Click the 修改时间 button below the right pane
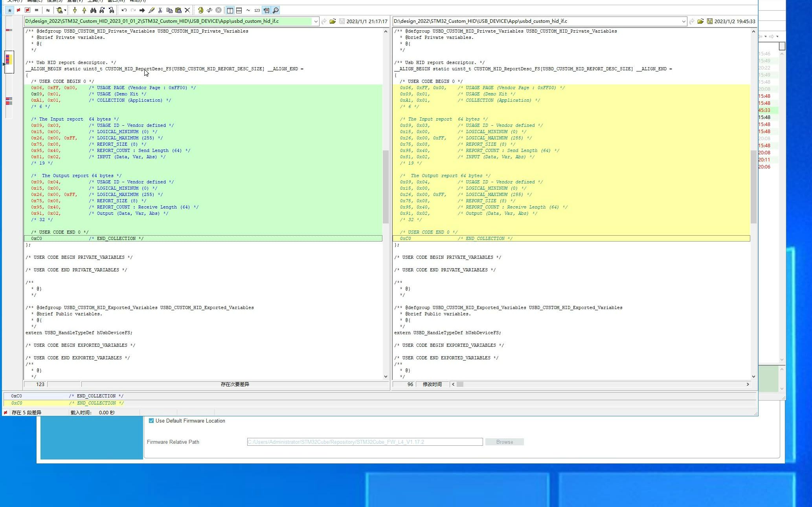This screenshot has width=812, height=507. tap(432, 384)
